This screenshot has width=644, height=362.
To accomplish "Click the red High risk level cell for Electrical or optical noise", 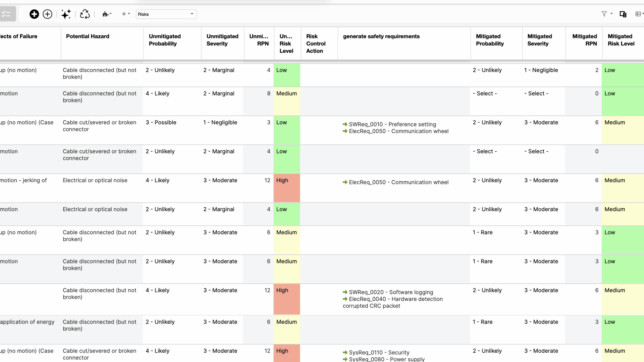I will (287, 188).
